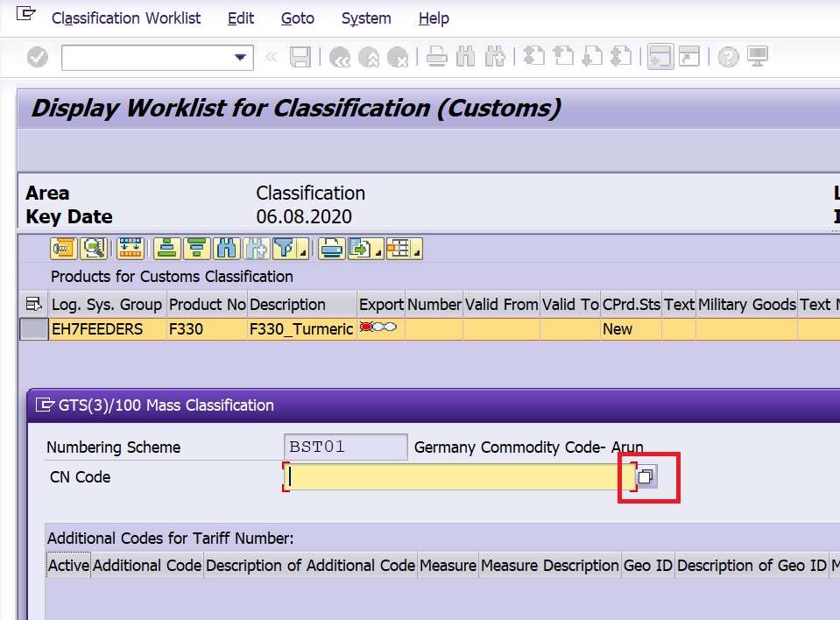Click the Military Goods column header
The image size is (840, 620).
tap(747, 304)
